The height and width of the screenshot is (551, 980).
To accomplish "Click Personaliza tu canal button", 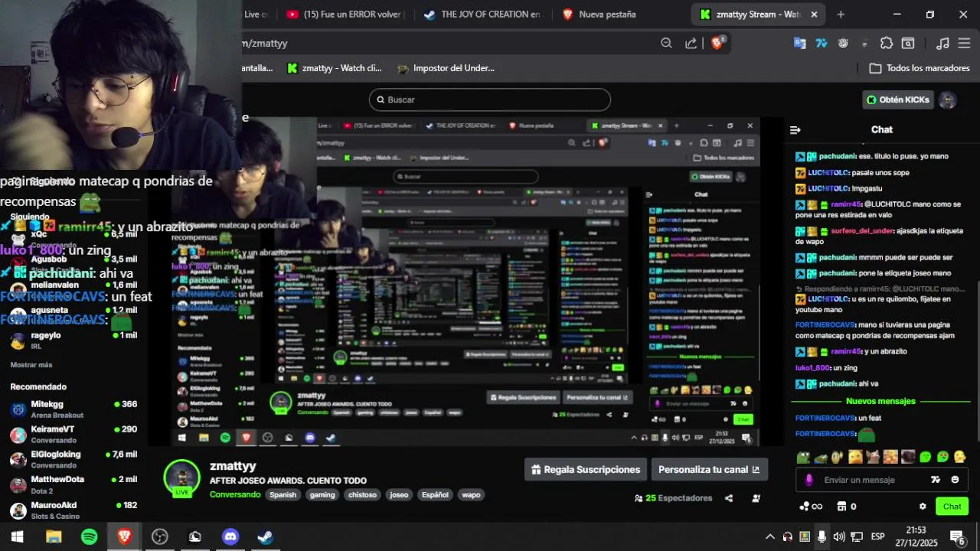I will click(x=709, y=470).
